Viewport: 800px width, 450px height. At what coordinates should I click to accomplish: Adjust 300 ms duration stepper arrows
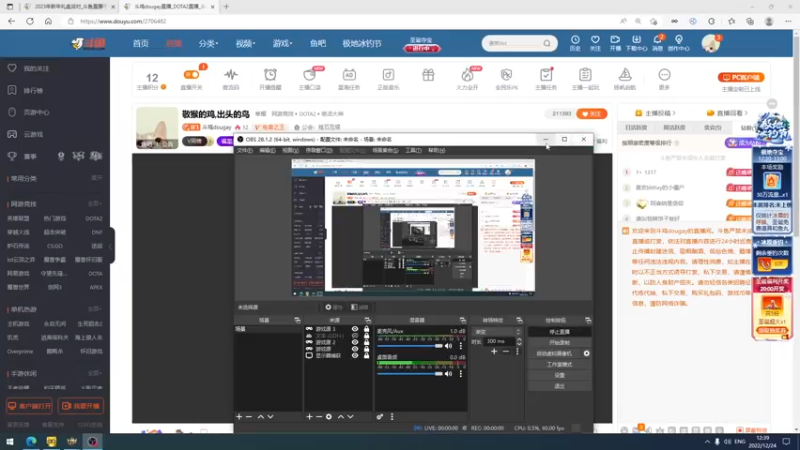click(519, 341)
